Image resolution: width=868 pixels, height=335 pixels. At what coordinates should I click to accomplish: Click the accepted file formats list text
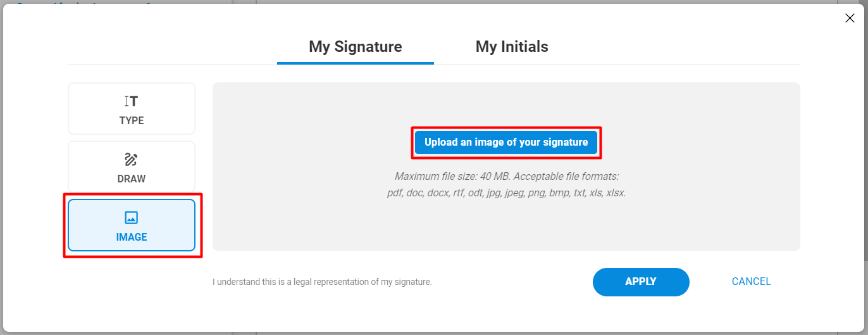tap(506, 193)
